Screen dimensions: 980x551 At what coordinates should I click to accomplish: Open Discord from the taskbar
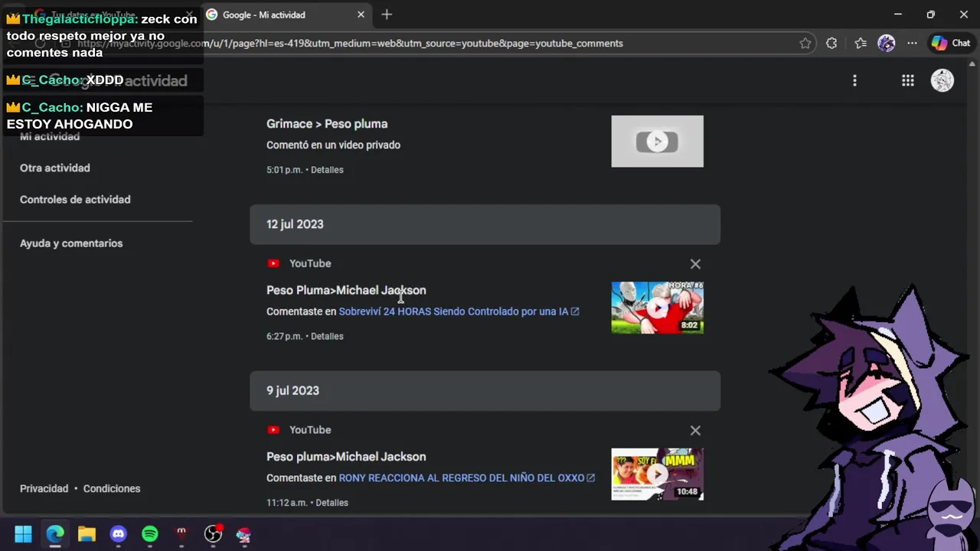pos(118,534)
